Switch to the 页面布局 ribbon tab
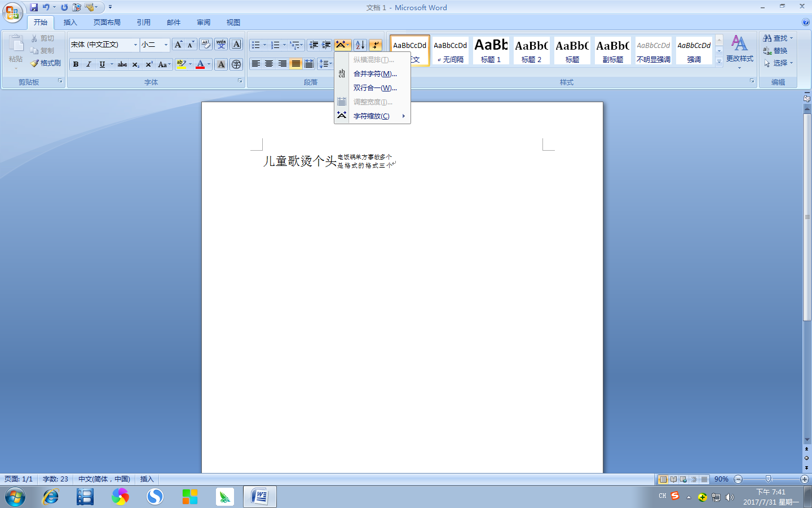This screenshot has height=508, width=812. click(107, 23)
